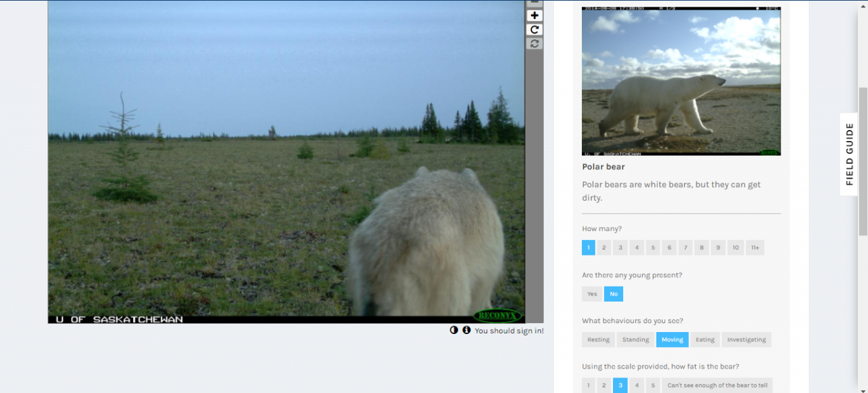Toggle image contrast invert icon
Viewport: 868px width, 393px height.
click(x=454, y=330)
